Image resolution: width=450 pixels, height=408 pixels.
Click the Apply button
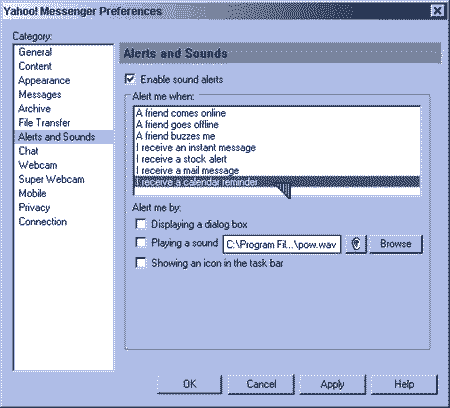pos(332,384)
